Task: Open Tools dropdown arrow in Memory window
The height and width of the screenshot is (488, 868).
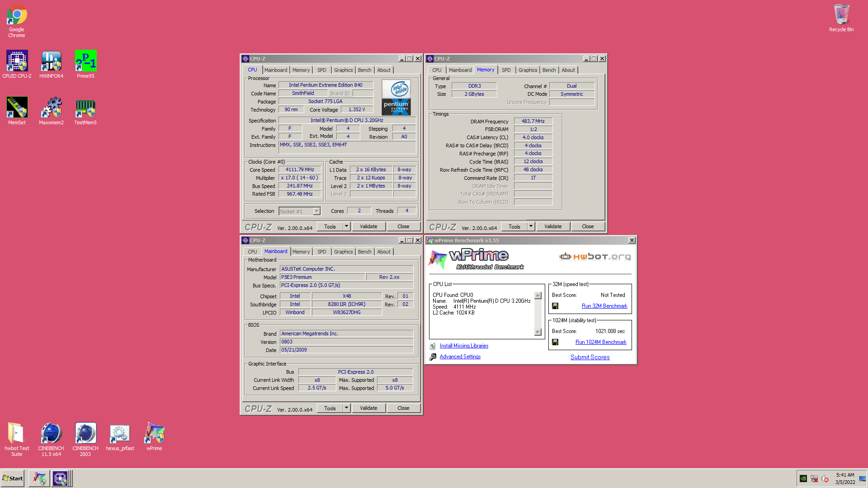Action: (531, 226)
